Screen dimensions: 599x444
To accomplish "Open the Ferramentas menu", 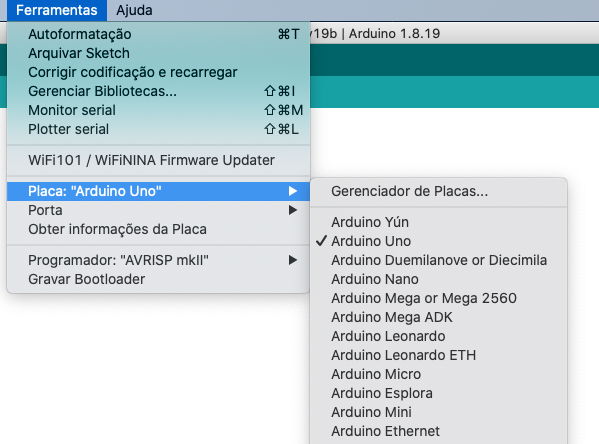I will point(57,10).
